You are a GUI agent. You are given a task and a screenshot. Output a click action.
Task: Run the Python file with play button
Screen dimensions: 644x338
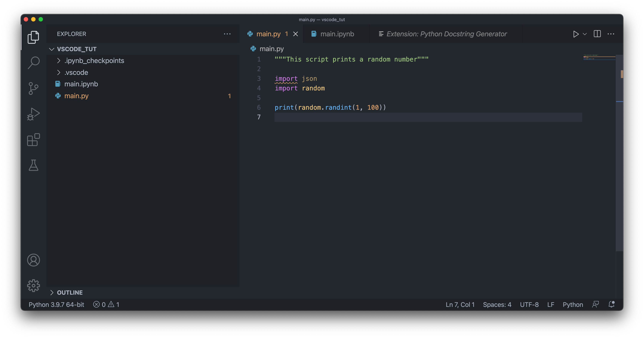(x=576, y=34)
